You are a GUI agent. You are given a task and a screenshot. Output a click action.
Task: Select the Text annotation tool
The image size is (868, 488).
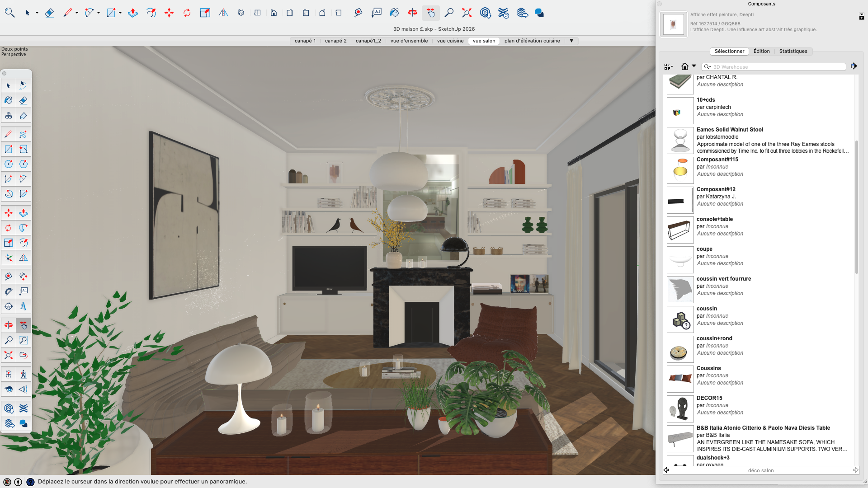click(x=377, y=13)
